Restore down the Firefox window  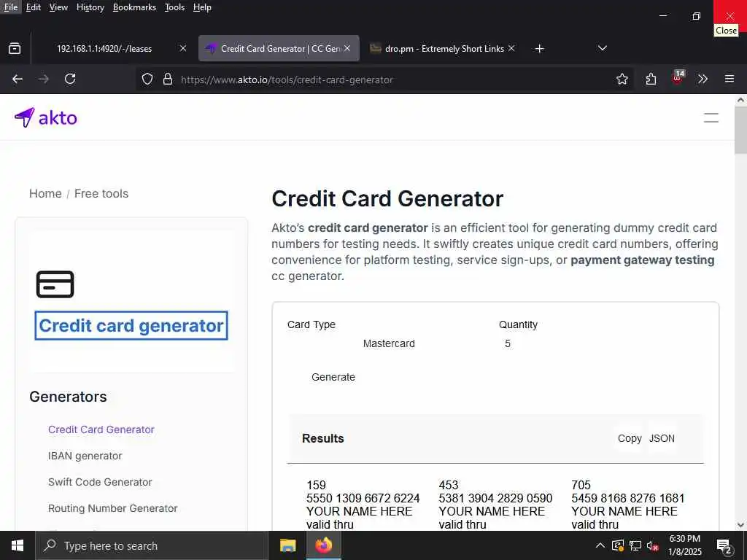(x=697, y=16)
